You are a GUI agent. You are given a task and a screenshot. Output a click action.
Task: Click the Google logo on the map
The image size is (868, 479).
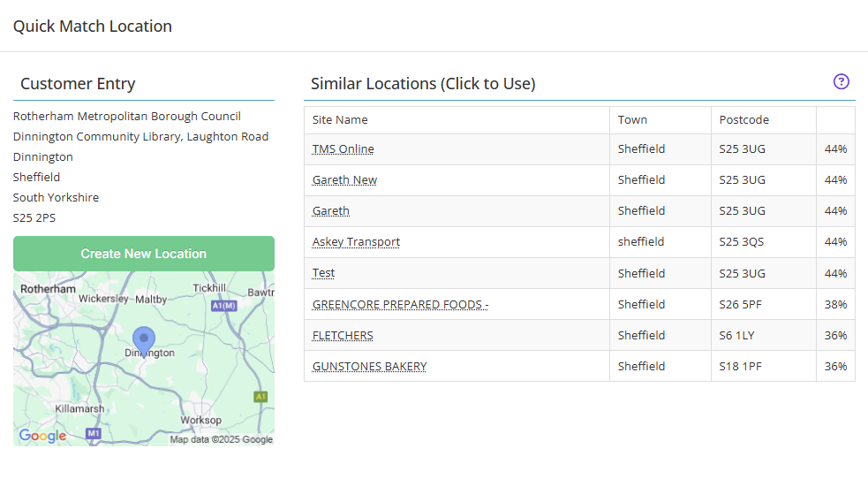pyautogui.click(x=42, y=436)
